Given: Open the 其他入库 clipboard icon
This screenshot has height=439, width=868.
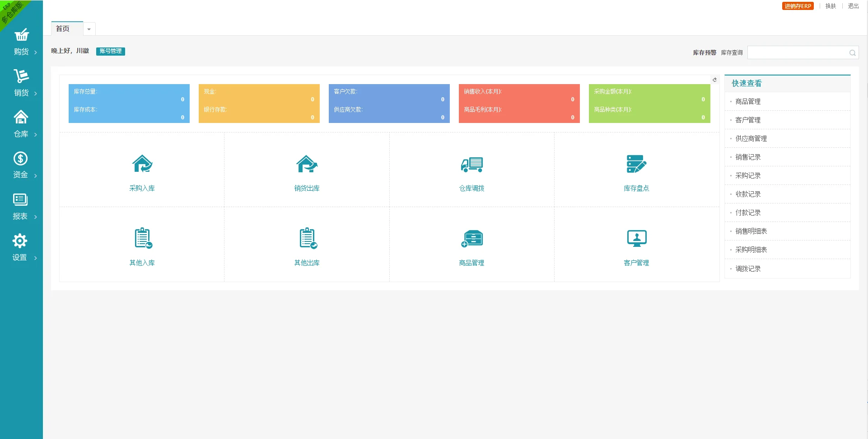Looking at the screenshot, I should tap(143, 238).
